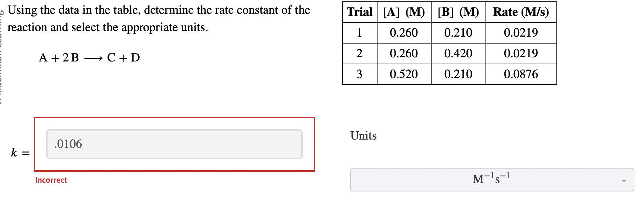Viewport: 644px width, 219px height.
Task: Select the .0106 text entry
Action: [68, 144]
